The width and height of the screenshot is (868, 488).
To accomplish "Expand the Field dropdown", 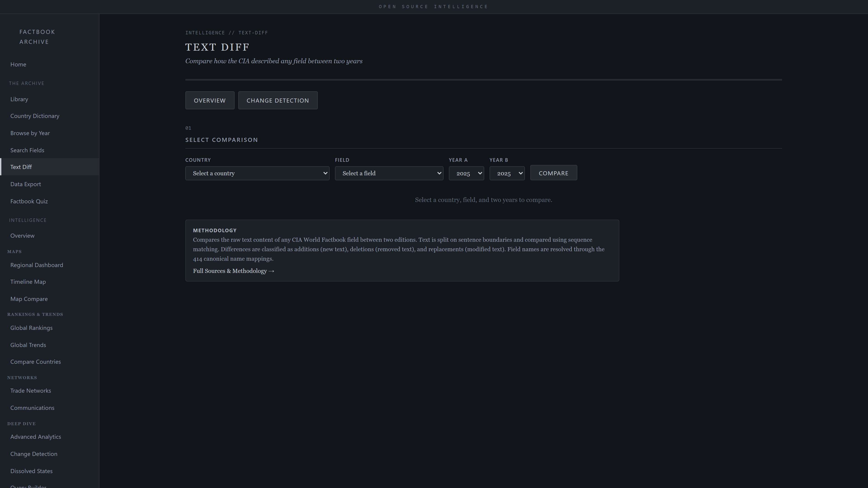I will point(389,173).
